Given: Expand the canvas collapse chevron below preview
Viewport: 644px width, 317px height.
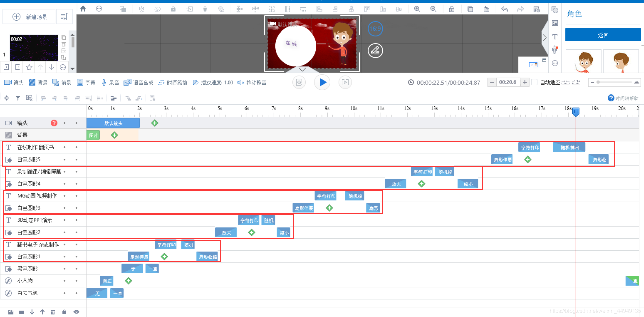Looking at the screenshot, I should [x=302, y=70].
